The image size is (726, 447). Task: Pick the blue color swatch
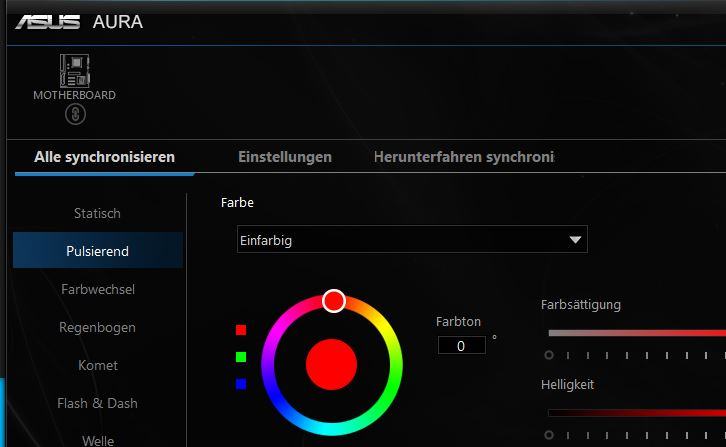point(241,384)
